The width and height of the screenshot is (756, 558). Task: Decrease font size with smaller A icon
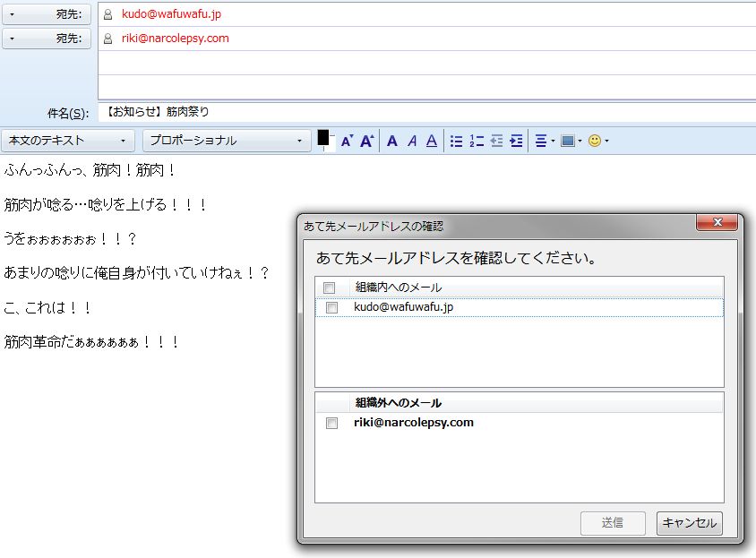[x=348, y=141]
